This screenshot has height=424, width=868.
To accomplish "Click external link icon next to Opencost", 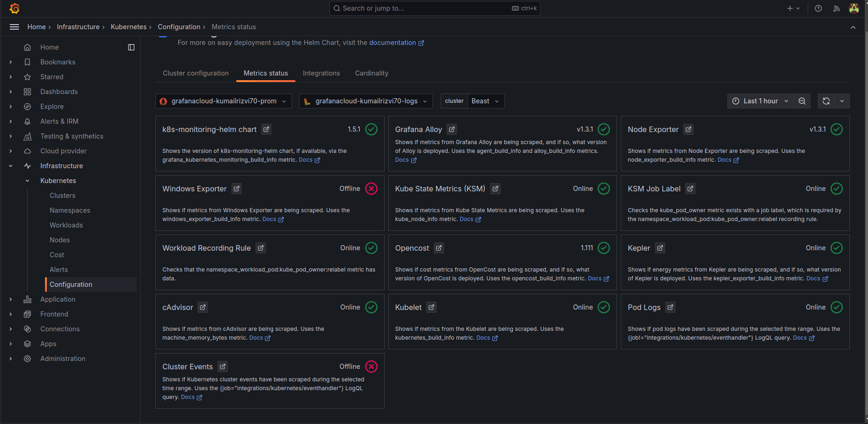I will (439, 248).
